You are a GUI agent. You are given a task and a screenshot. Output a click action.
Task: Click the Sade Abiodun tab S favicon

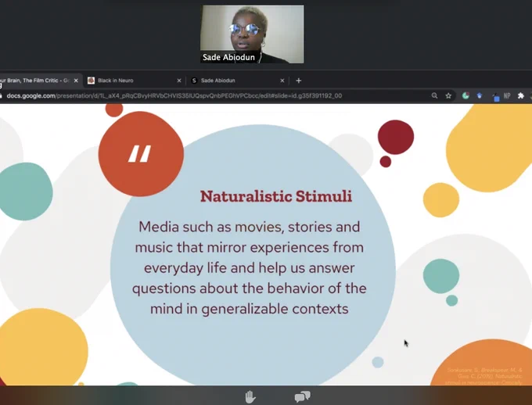[x=194, y=81]
